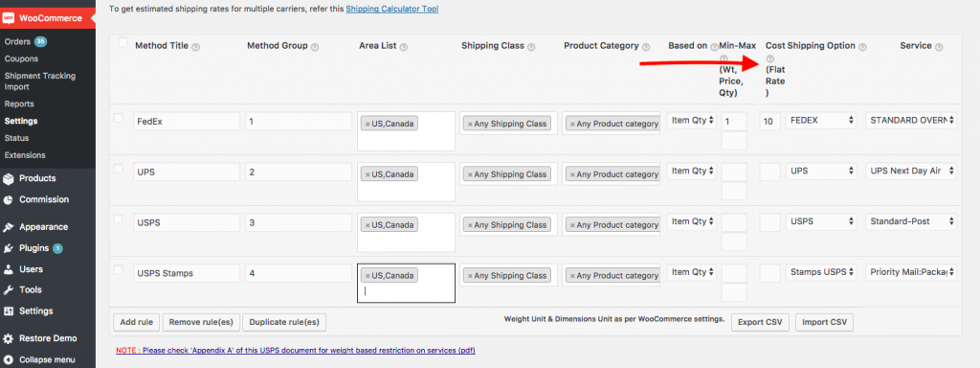The width and height of the screenshot is (980, 368).
Task: Open Reports in WooCommerce menu
Action: point(19,103)
